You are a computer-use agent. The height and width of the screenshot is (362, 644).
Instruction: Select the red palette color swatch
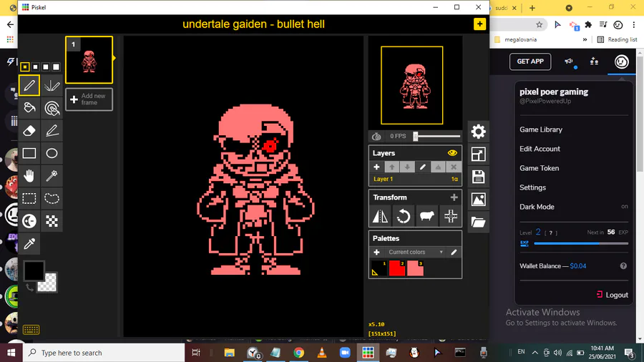396,268
